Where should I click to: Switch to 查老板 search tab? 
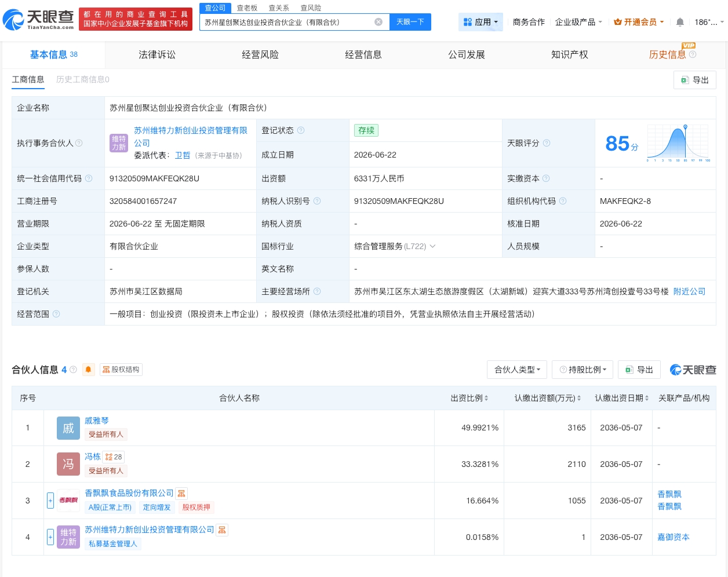[247, 8]
